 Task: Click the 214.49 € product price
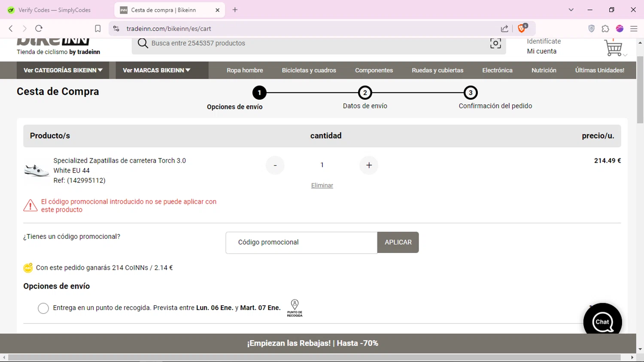[608, 161]
